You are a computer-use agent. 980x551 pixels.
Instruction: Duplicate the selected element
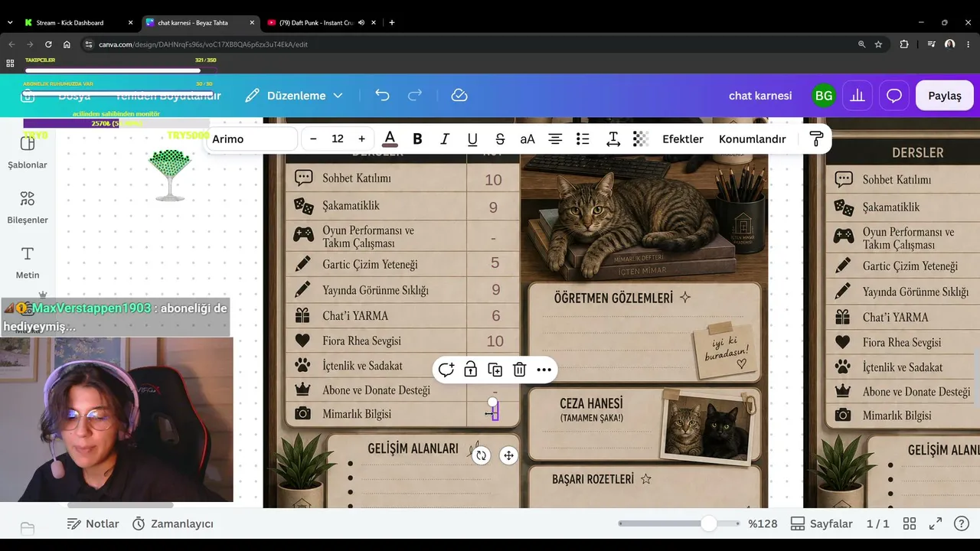[495, 370]
